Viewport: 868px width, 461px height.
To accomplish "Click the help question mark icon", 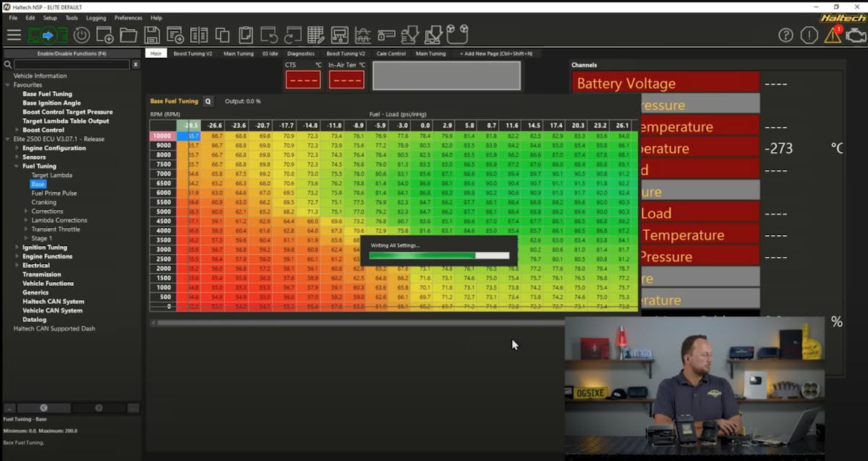I will [786, 35].
